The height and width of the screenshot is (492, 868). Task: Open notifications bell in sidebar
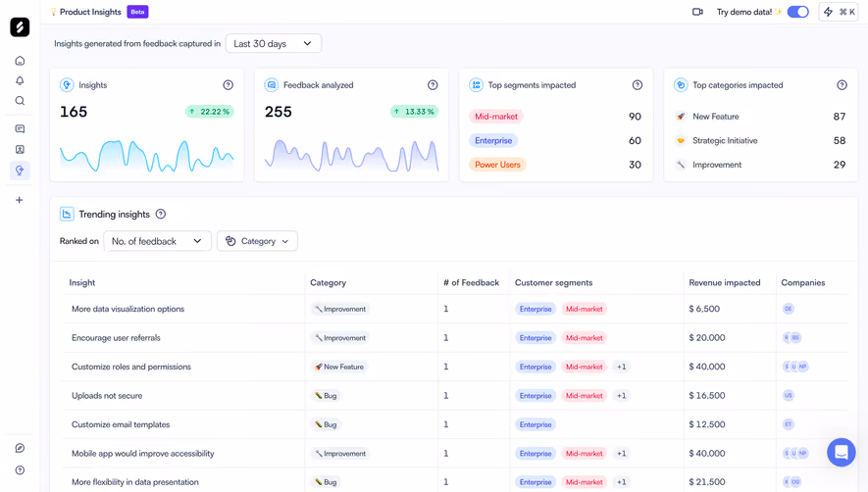(20, 80)
